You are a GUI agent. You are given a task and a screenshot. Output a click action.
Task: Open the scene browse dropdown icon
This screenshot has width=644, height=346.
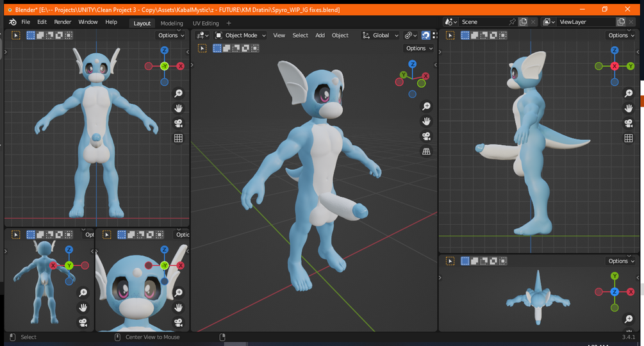451,22
